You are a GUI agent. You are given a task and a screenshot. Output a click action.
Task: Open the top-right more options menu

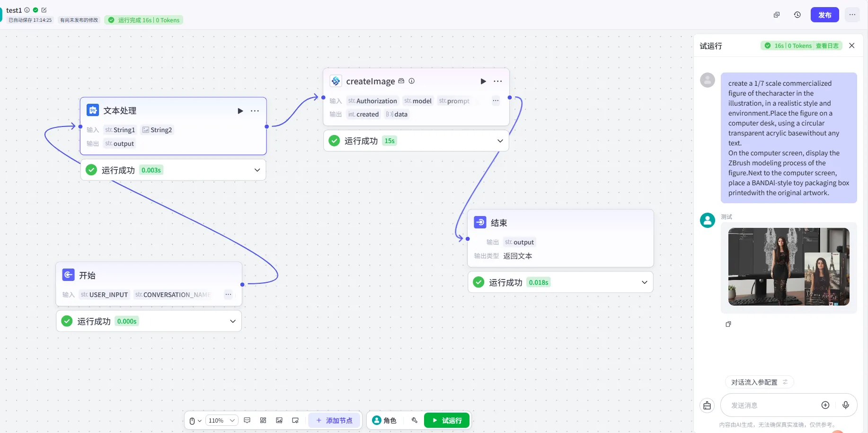[x=852, y=15]
